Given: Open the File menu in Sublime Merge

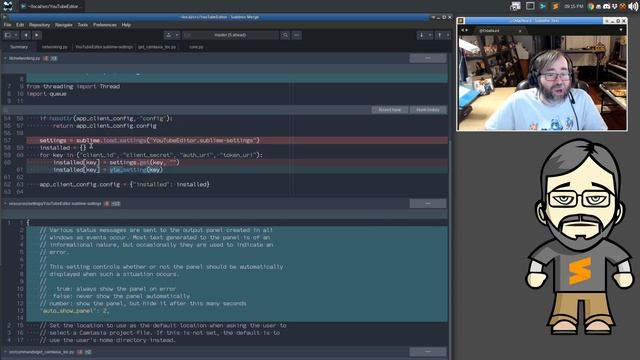Looking at the screenshot, I should (x=7, y=25).
